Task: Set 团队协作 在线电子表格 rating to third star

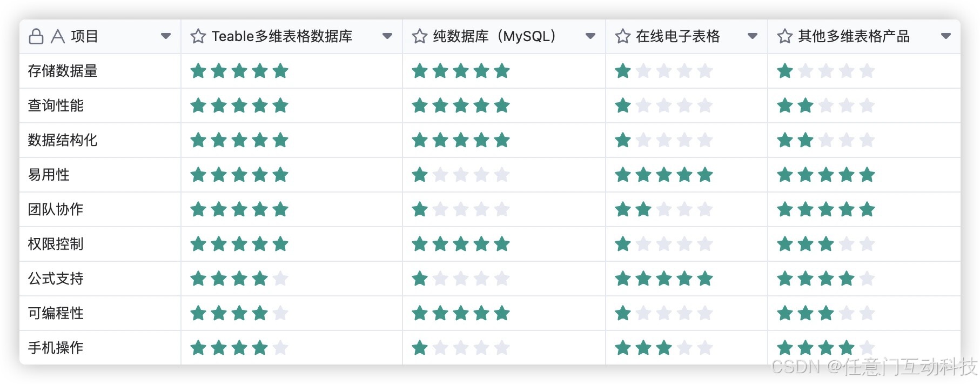Action: tap(664, 209)
